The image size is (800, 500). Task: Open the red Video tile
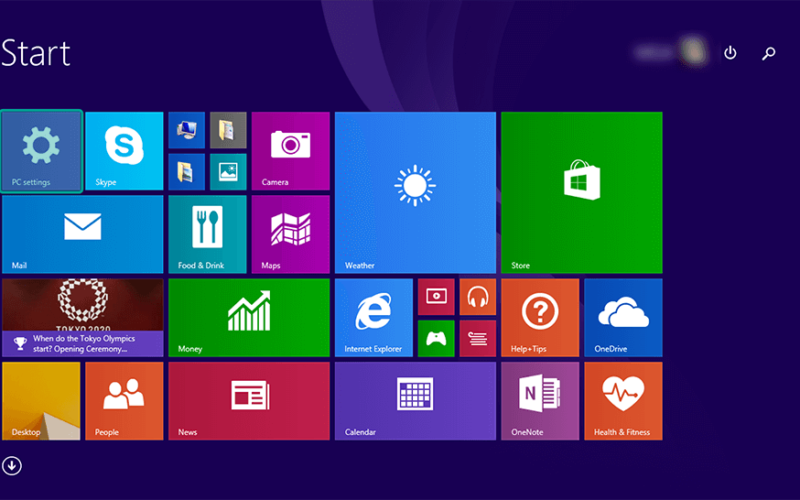(x=436, y=297)
